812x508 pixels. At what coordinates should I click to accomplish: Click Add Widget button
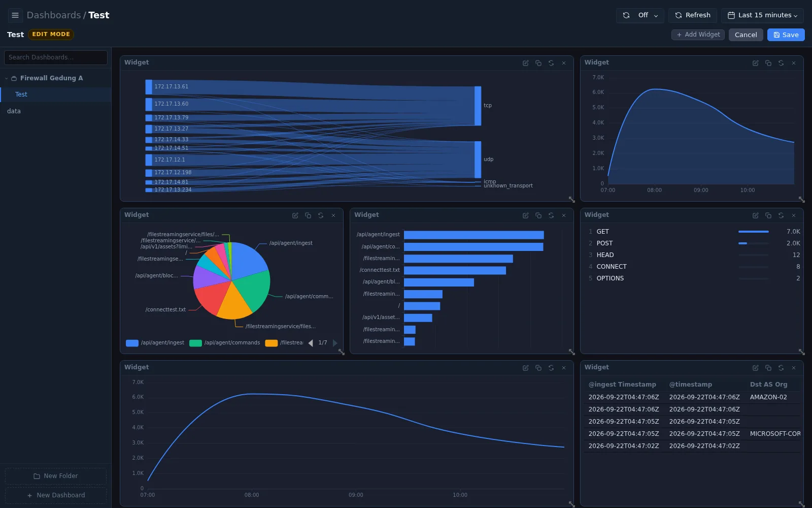pyautogui.click(x=698, y=35)
